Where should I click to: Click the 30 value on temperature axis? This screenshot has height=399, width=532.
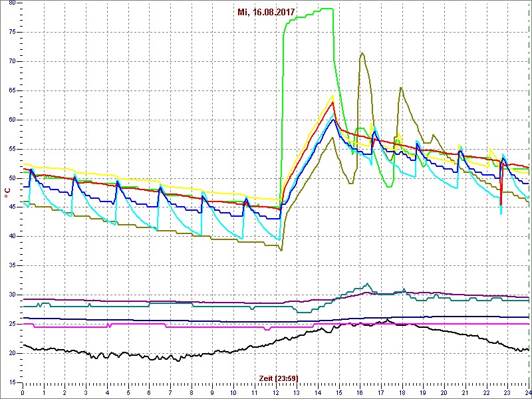(x=11, y=295)
